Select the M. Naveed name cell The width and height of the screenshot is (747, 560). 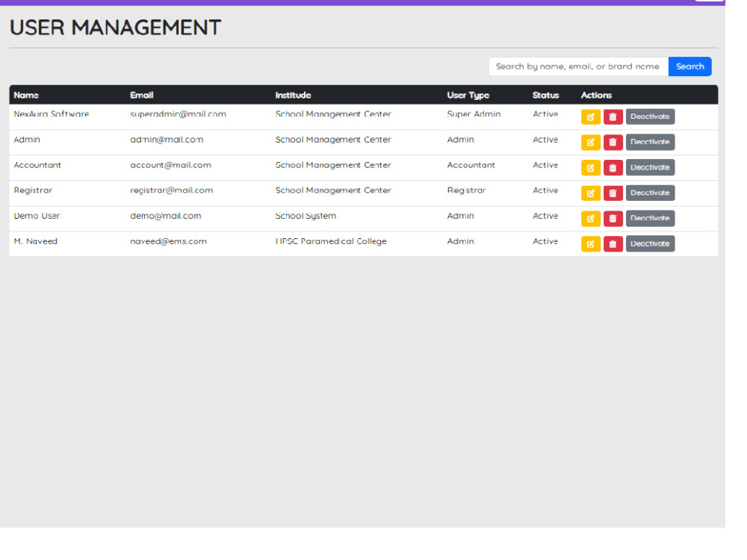pos(35,241)
